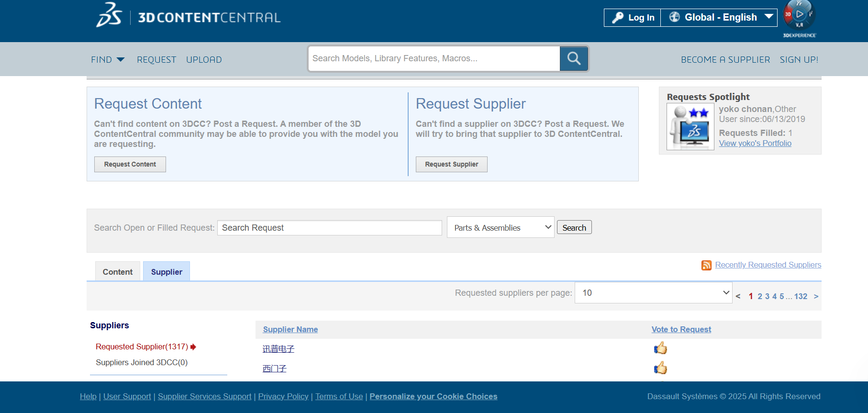Open View yoko's Portfolio link
Screen dimensions: 868x413
click(755, 143)
